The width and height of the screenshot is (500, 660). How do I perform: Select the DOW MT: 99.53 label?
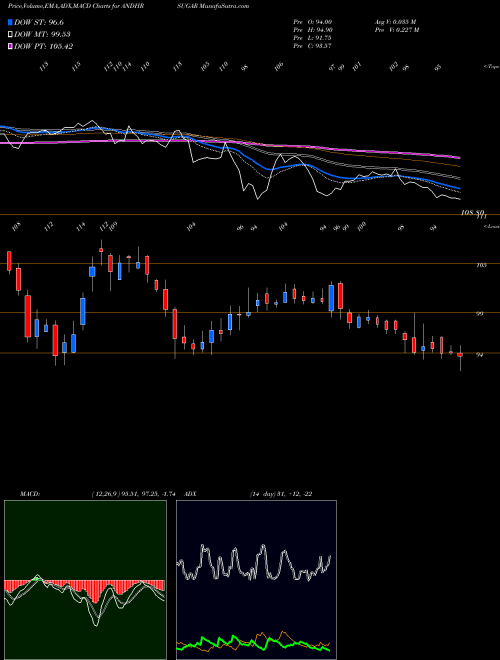click(42, 35)
